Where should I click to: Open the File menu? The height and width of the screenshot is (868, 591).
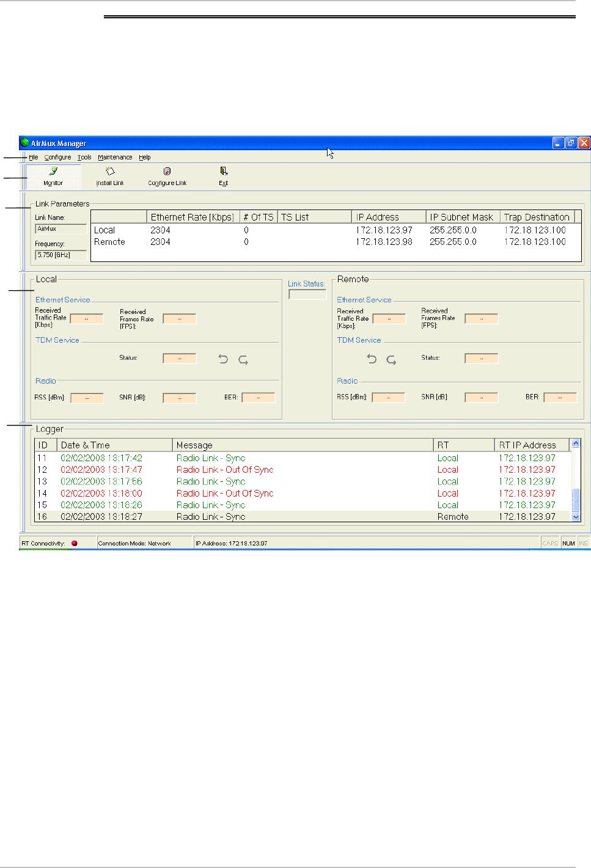[x=33, y=157]
